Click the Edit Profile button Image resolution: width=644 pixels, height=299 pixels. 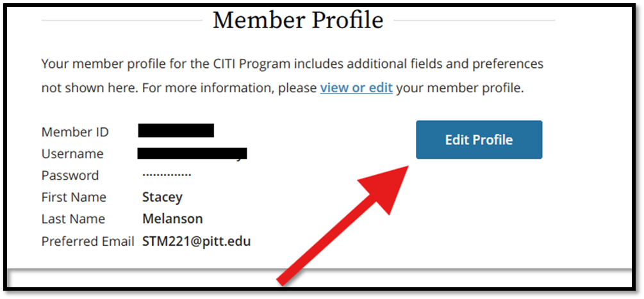point(479,140)
